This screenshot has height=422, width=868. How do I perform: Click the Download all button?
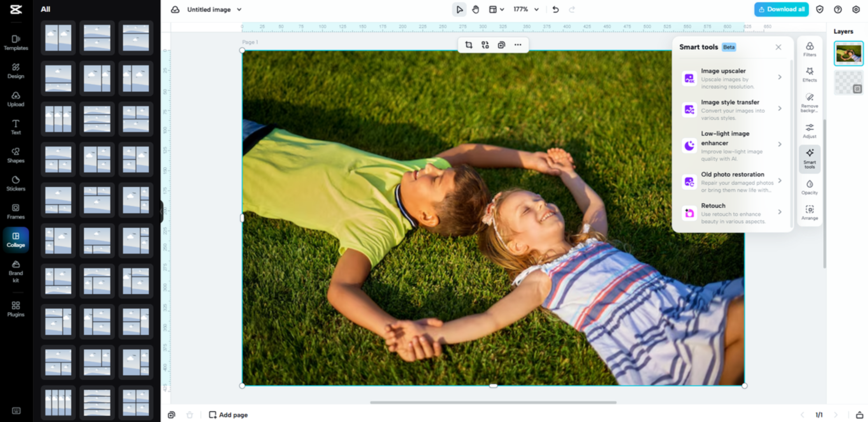tap(781, 9)
